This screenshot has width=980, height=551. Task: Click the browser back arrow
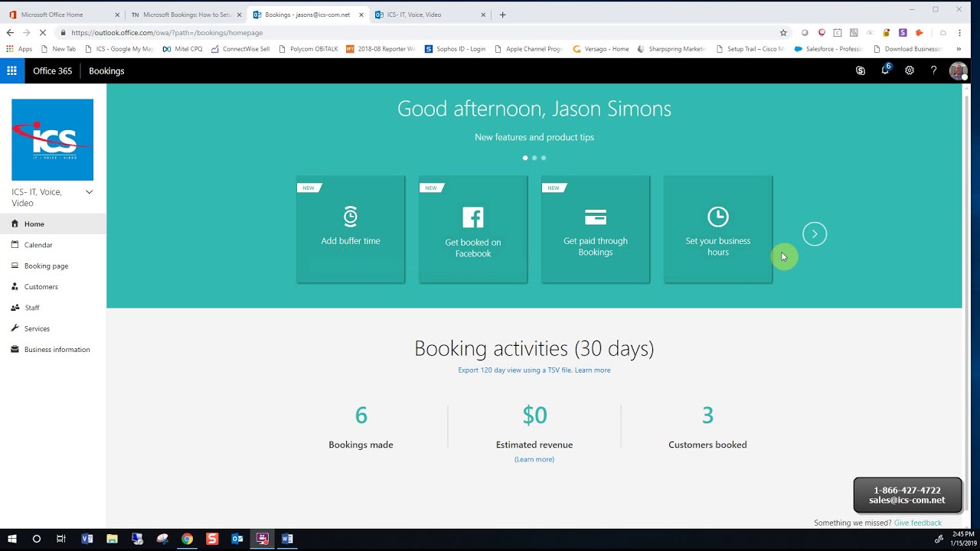(10, 33)
